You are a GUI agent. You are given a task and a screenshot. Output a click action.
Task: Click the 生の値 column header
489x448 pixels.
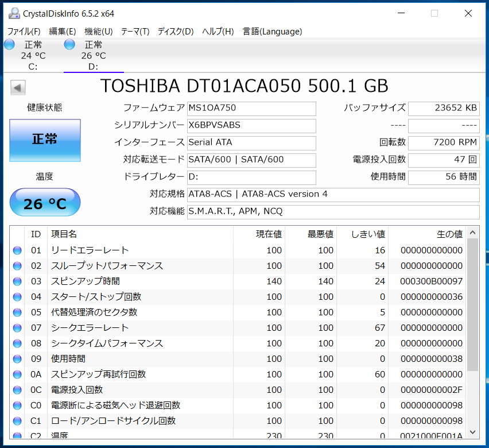pos(427,234)
